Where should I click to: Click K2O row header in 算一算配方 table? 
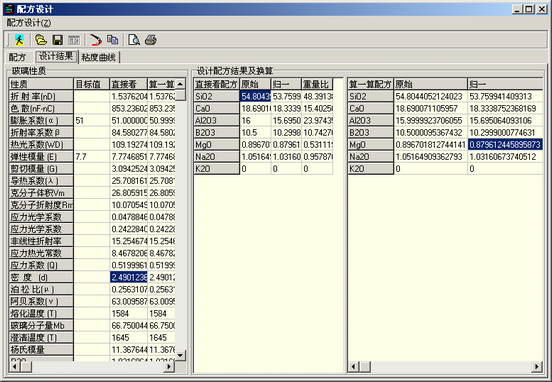click(370, 169)
